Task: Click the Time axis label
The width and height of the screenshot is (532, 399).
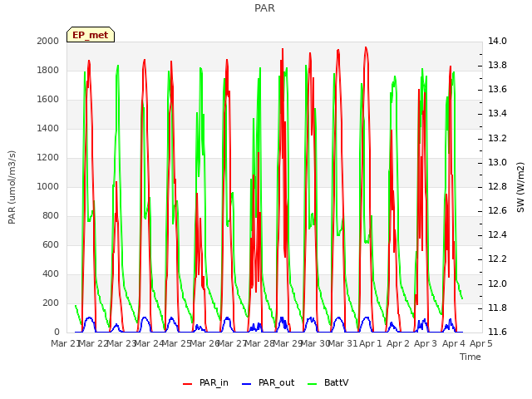Action: point(470,357)
